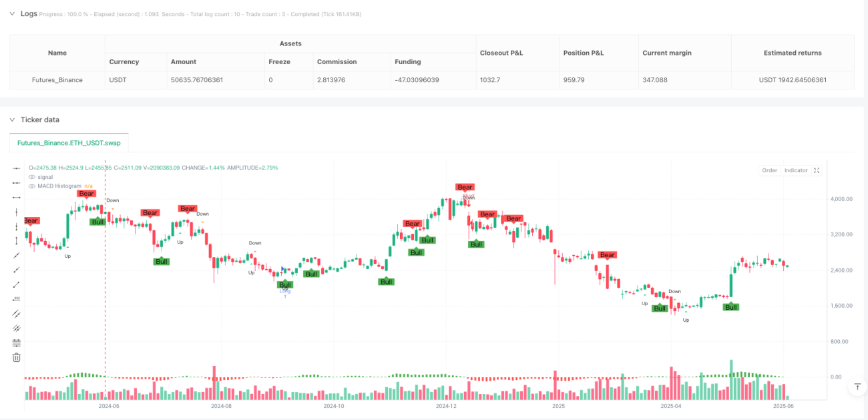Viewport: 868px width, 420px height.
Task: Click the fullscreen icon on the chart
Action: [x=817, y=170]
